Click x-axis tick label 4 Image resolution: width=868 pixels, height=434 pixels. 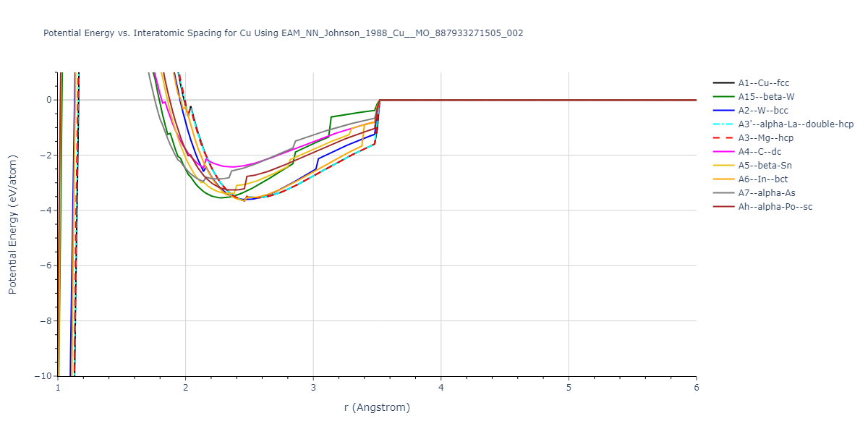pos(441,388)
